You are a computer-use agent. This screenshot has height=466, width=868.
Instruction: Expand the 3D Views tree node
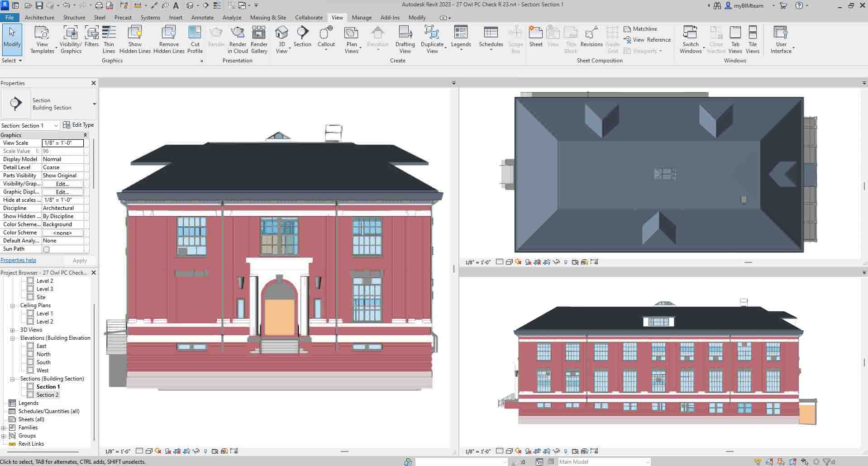[13, 330]
